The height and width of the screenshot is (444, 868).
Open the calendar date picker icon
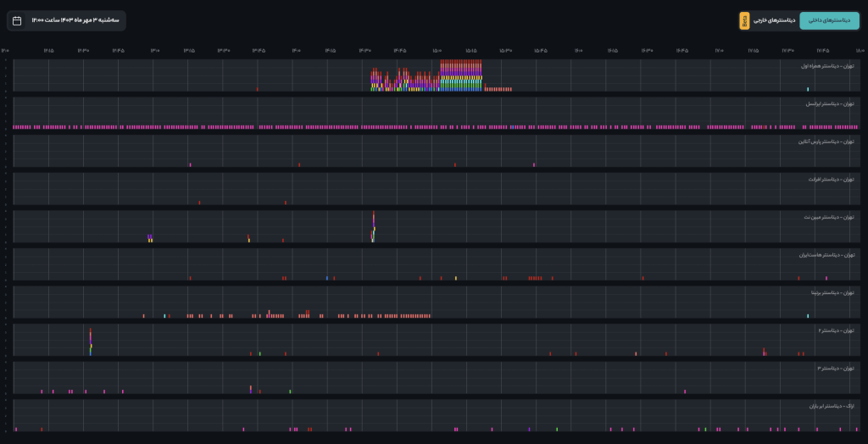coord(17,21)
